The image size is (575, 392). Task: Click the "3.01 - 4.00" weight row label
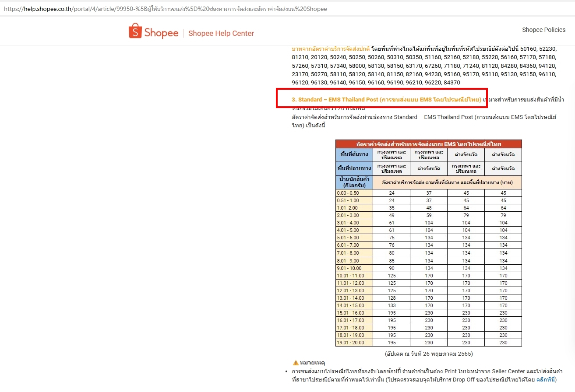point(354,223)
